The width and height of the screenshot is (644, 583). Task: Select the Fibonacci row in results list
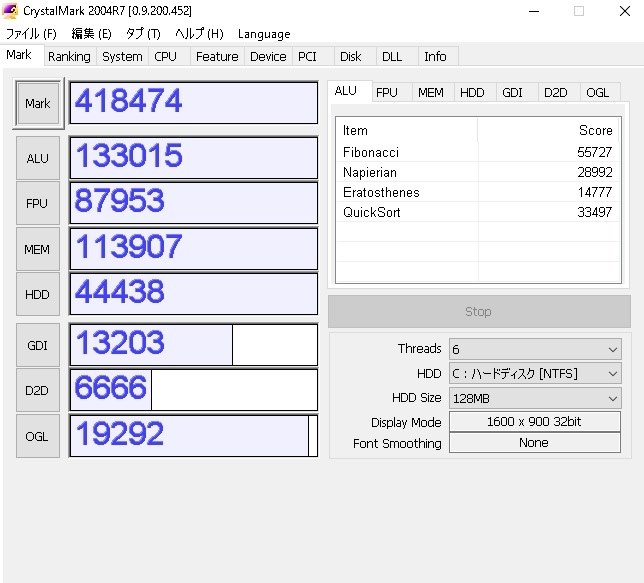coord(477,152)
